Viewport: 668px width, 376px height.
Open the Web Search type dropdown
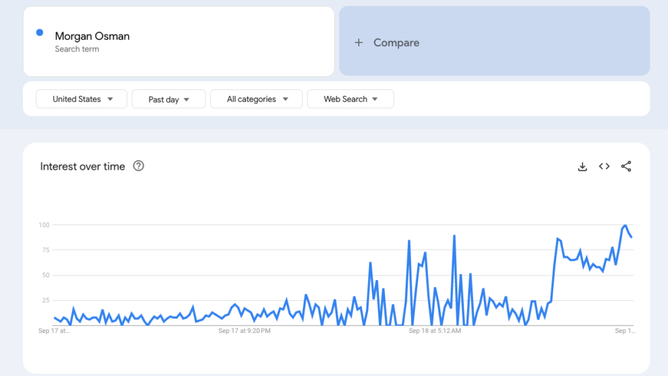(x=351, y=99)
